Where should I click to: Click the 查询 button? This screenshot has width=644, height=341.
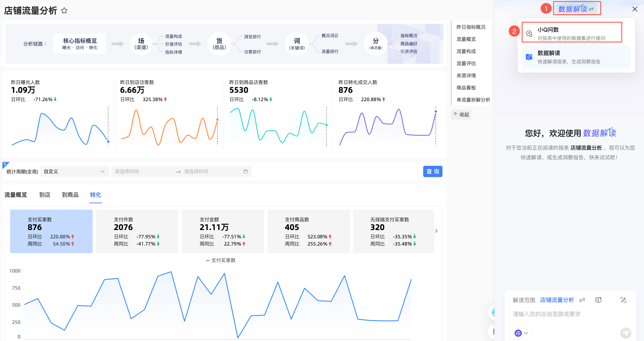tap(432, 171)
